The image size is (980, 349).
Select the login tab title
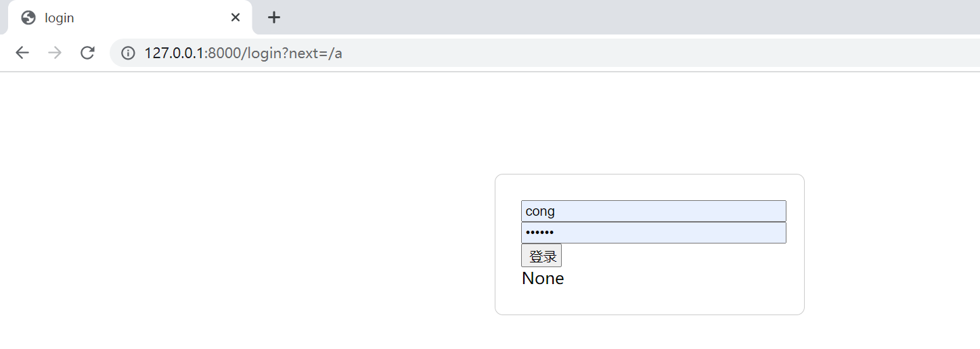tap(60, 18)
